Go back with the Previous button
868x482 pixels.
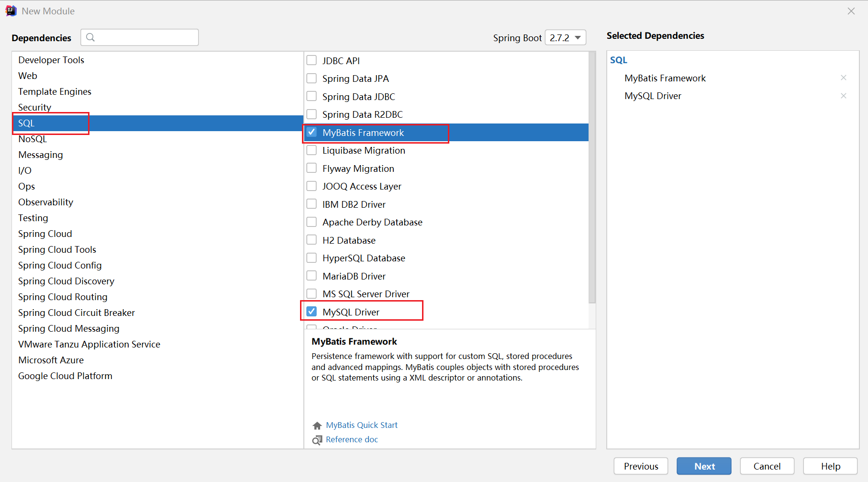[x=641, y=466]
